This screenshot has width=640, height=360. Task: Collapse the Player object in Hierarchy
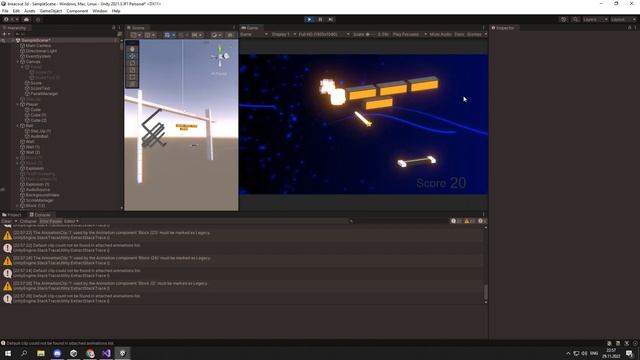click(18, 104)
